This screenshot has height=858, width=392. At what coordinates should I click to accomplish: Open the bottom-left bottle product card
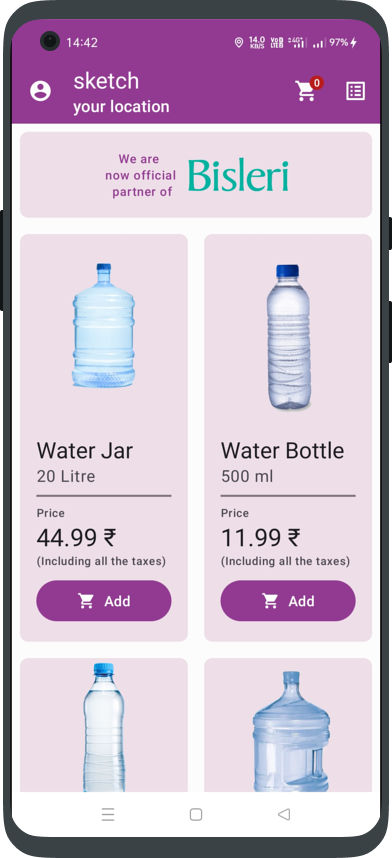(x=104, y=724)
